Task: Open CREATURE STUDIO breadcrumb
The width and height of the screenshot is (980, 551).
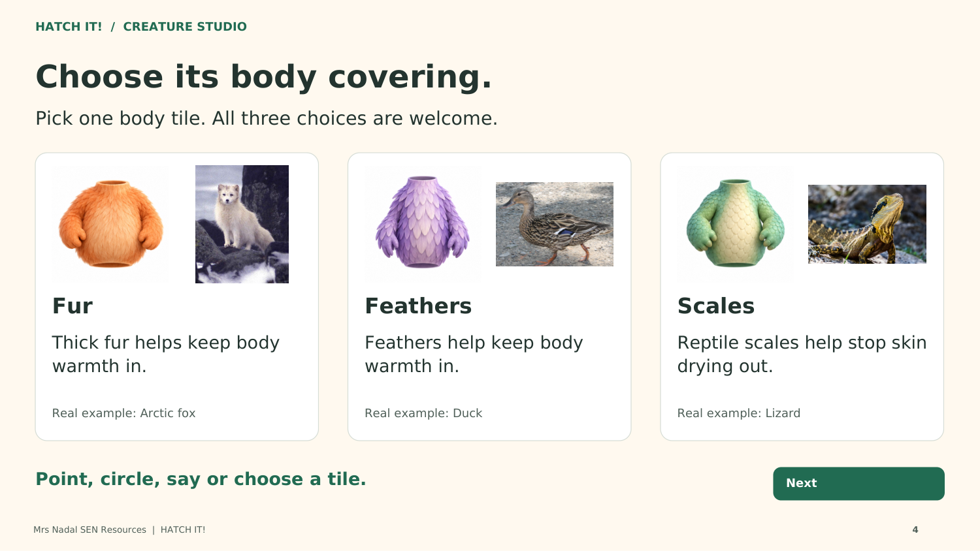Action: point(185,27)
